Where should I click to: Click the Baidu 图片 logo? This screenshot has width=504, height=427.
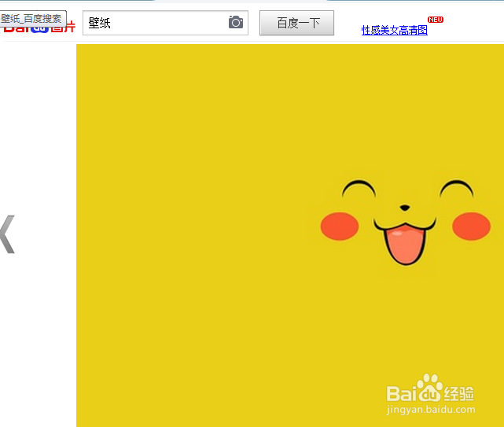click(x=39, y=28)
